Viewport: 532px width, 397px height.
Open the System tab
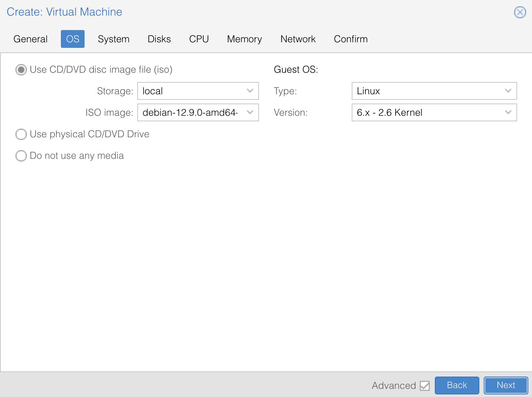114,39
